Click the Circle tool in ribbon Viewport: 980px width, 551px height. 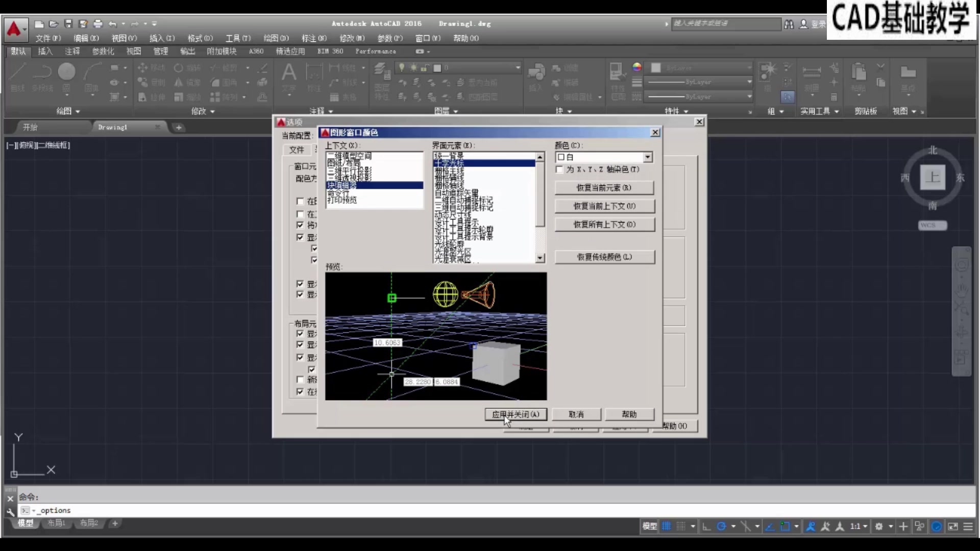[x=66, y=72]
